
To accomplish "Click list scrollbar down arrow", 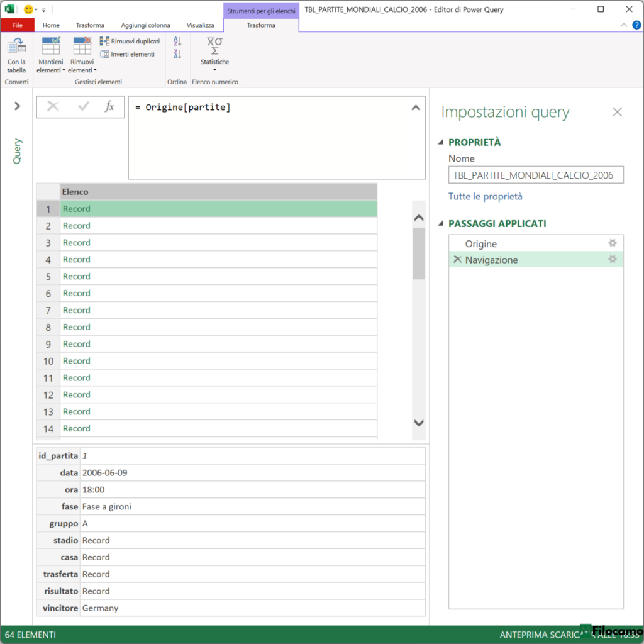I will pos(419,423).
